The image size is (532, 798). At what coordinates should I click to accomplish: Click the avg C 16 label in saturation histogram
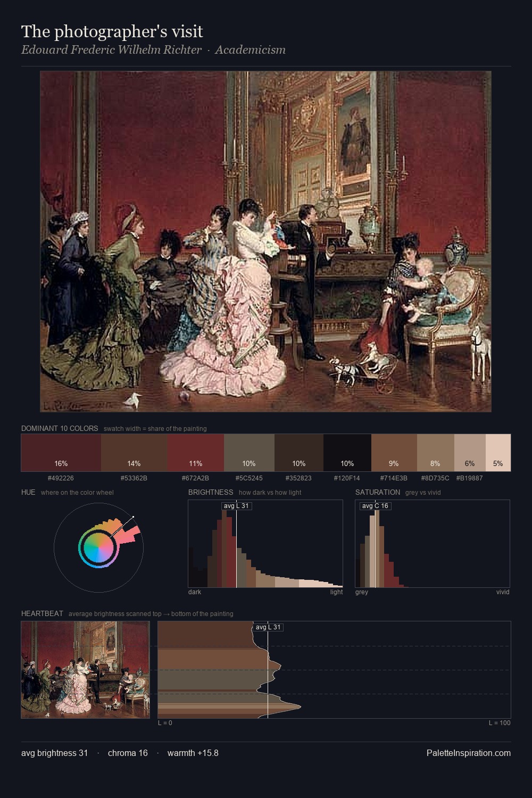(x=375, y=506)
